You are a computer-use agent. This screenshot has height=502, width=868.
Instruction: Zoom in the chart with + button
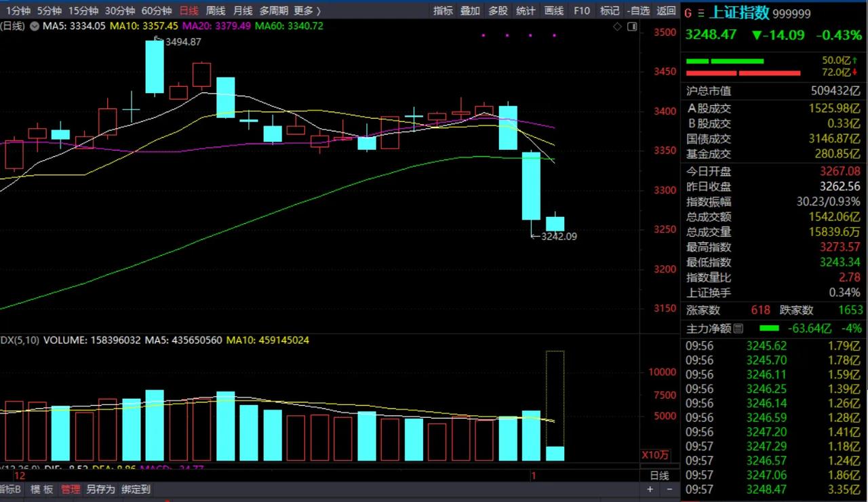pyautogui.click(x=650, y=489)
